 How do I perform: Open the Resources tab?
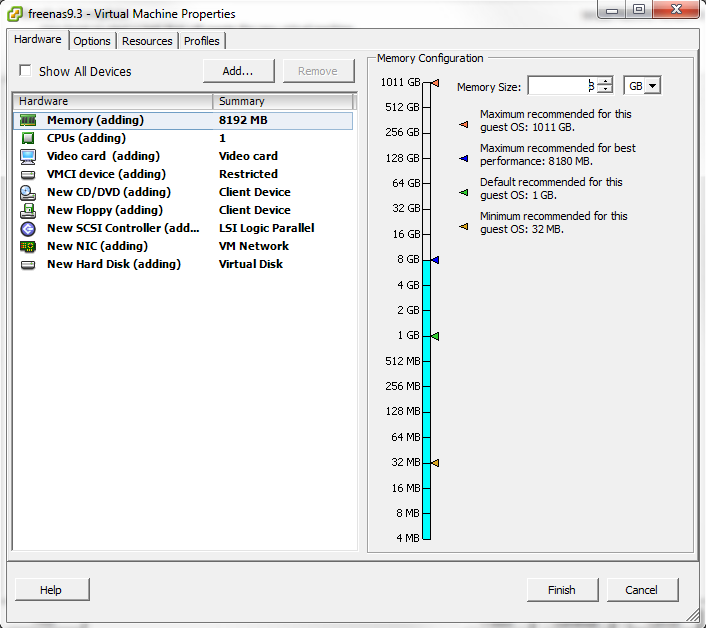tap(147, 41)
